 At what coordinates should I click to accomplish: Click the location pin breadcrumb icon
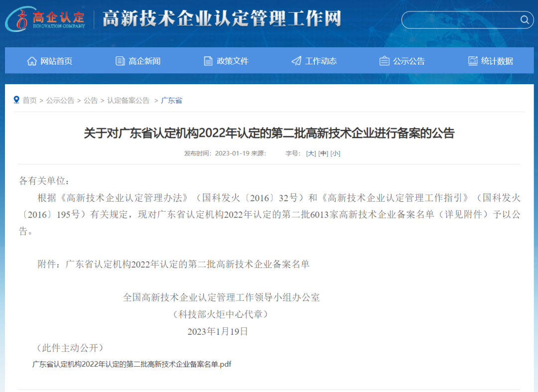click(x=16, y=100)
